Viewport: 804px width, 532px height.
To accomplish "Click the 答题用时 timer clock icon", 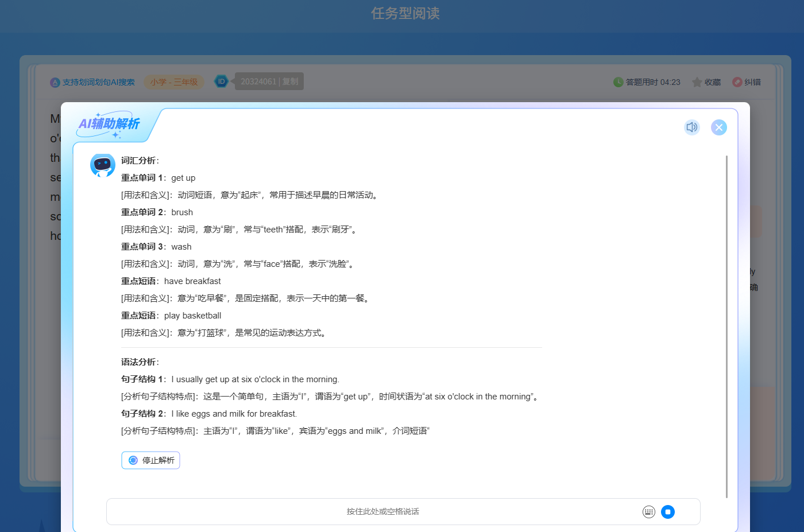I will 618,82.
